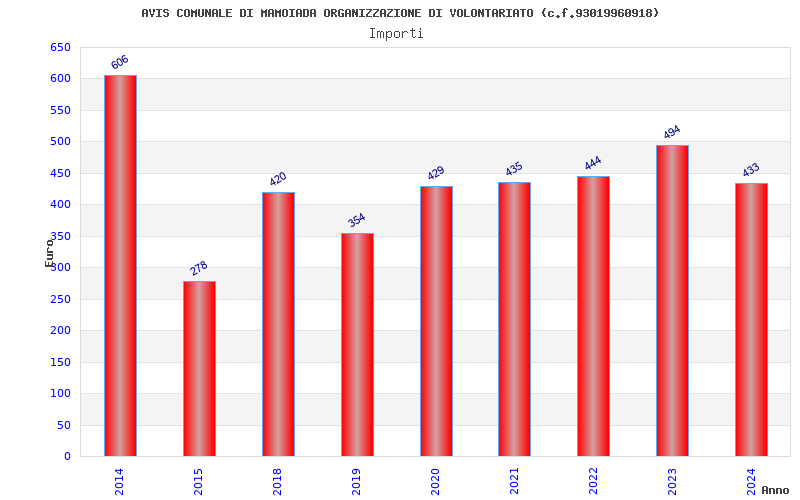
Task: Click the Euro y-axis title
Action: [49, 253]
